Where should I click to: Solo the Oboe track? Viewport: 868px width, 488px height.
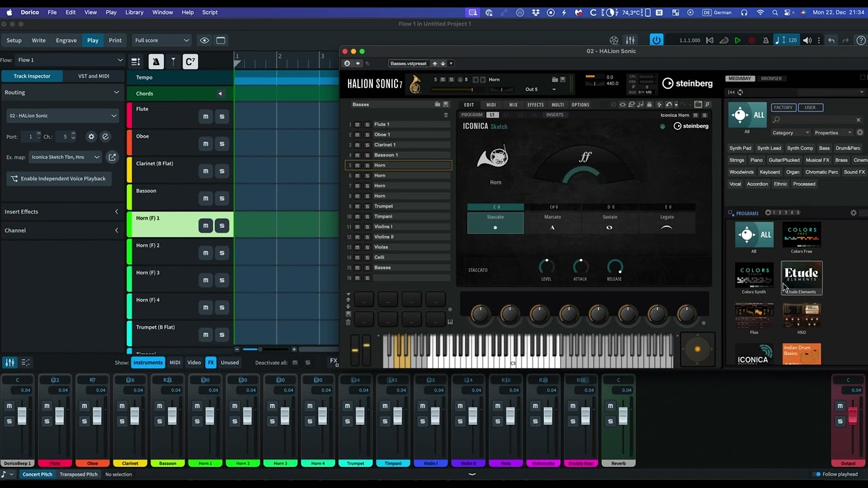[x=222, y=144]
